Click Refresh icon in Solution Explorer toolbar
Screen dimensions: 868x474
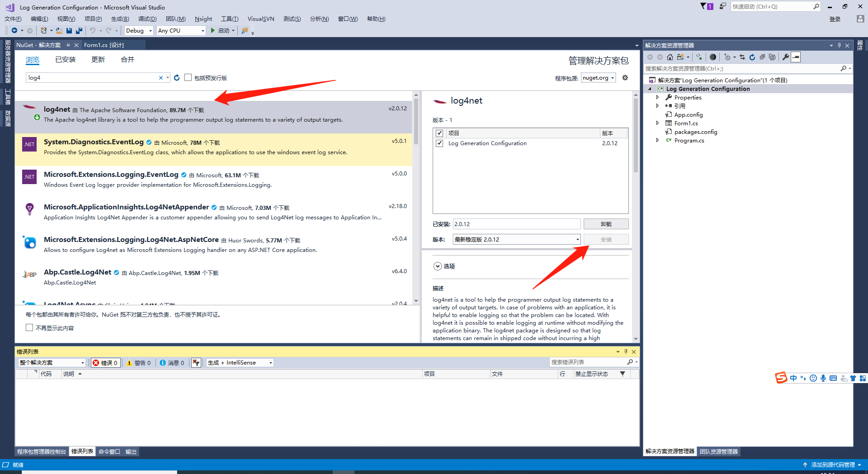(752, 57)
